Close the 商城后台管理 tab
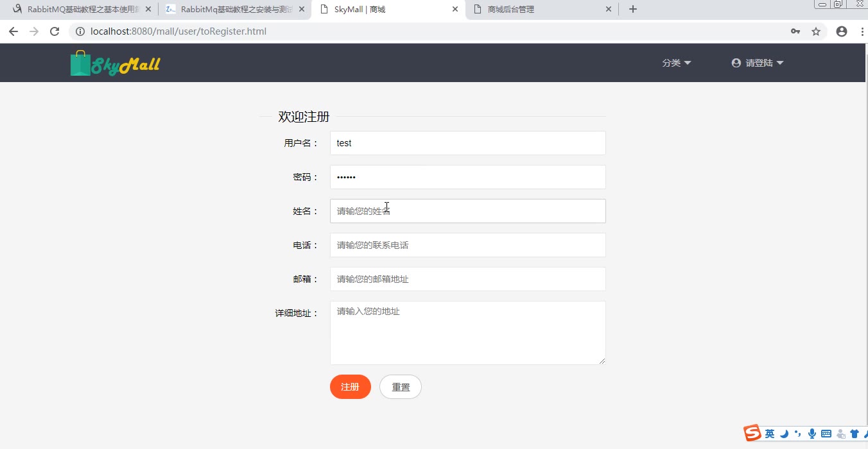The height and width of the screenshot is (449, 868). (x=609, y=9)
